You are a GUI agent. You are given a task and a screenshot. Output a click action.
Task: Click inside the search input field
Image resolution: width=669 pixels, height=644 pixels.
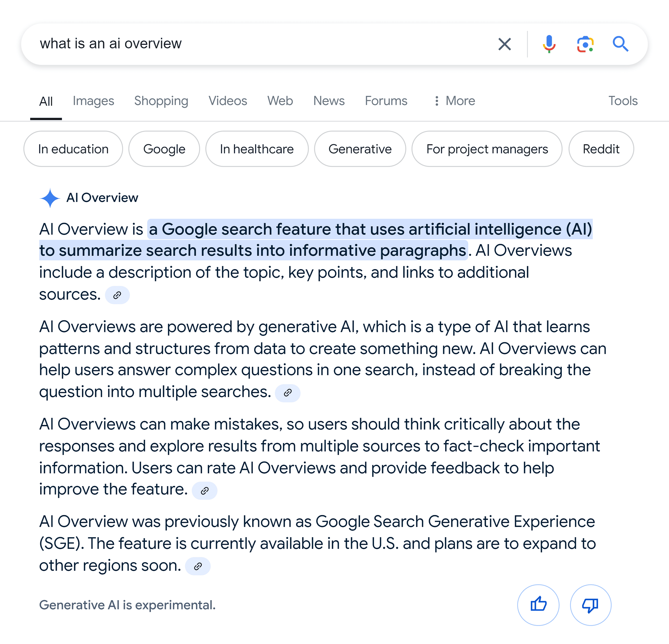pyautogui.click(x=205, y=44)
